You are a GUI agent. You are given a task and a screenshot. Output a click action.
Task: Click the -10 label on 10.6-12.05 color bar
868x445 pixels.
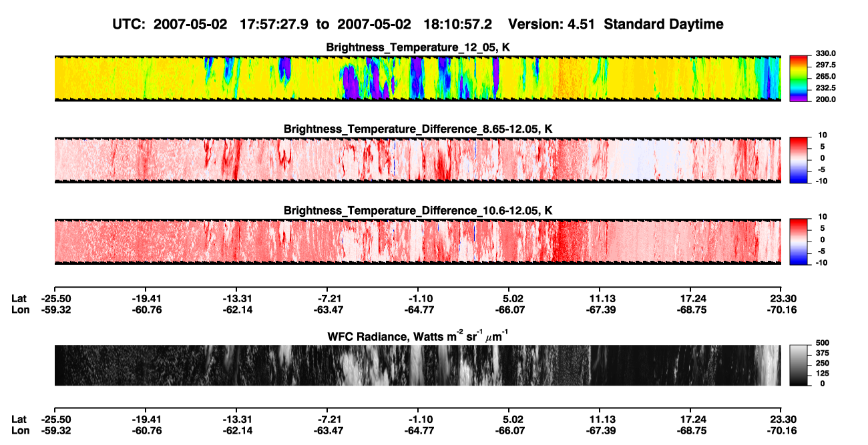pos(821,262)
